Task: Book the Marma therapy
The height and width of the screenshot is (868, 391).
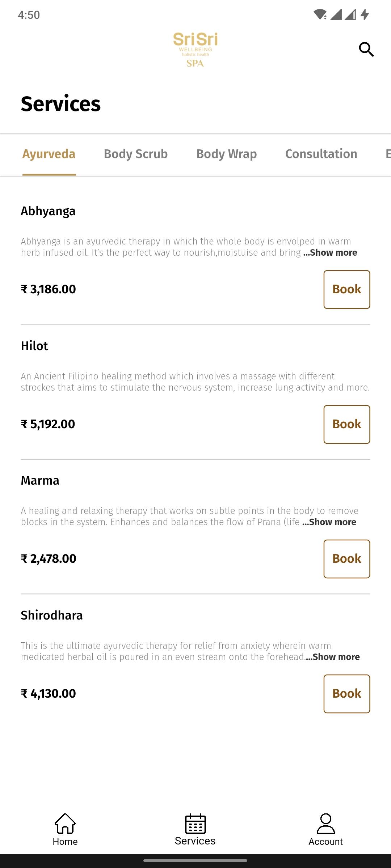Action: tap(347, 559)
